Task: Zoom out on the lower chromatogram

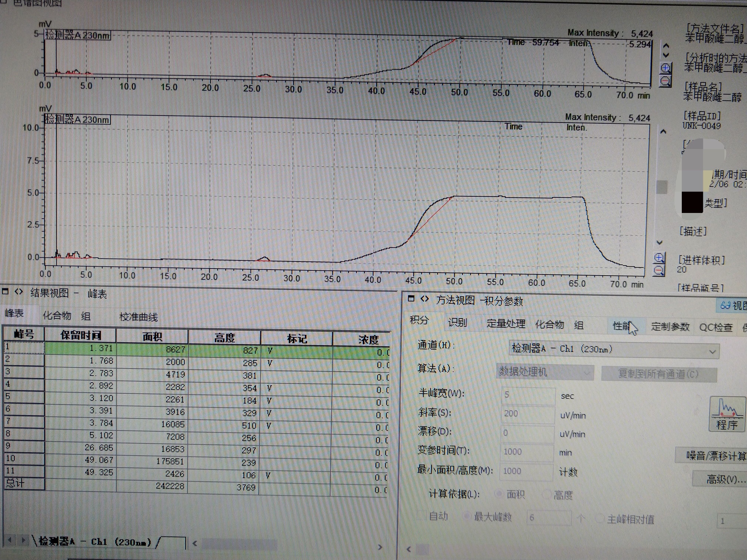Action: click(659, 271)
